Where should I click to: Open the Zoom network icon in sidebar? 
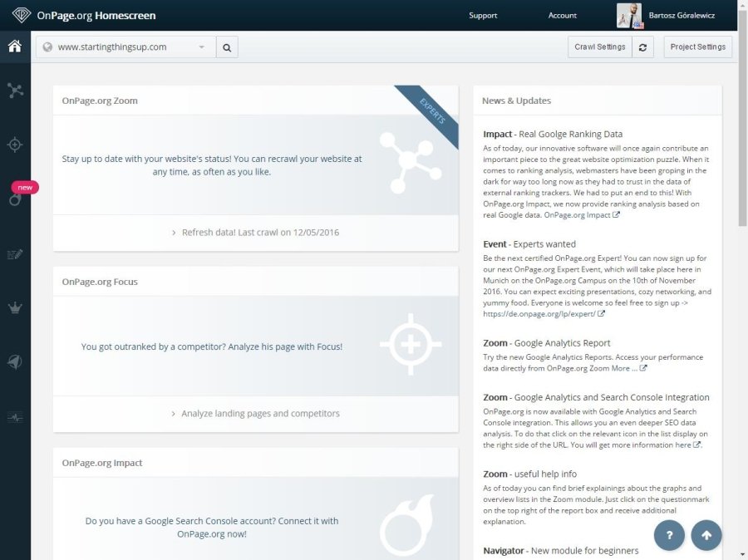pos(15,91)
